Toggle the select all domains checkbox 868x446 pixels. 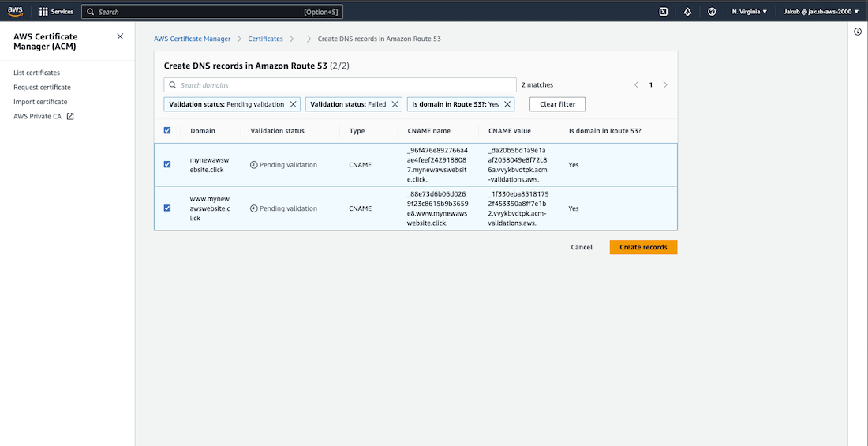click(167, 131)
